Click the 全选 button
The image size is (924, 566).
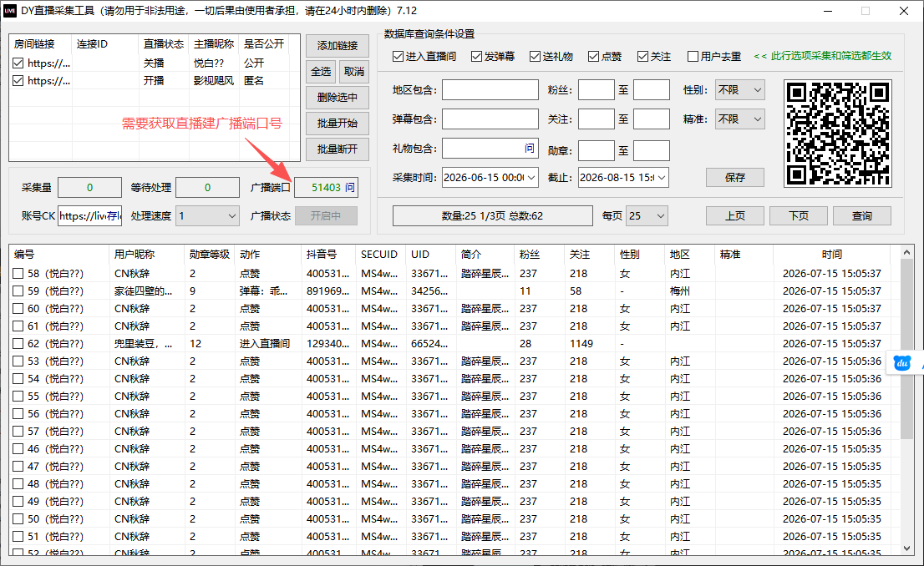point(321,71)
